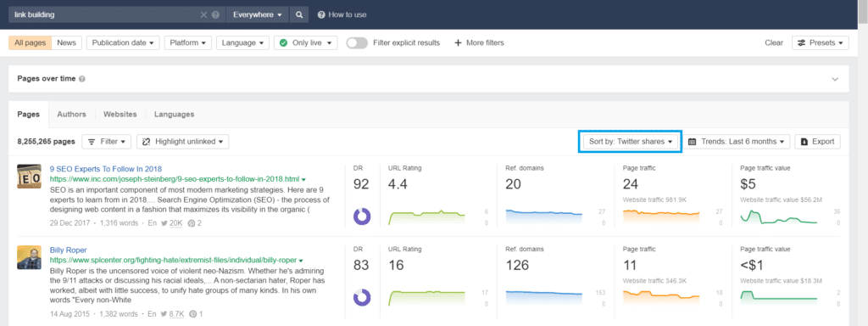Click How to use link
Image resolution: width=868 pixels, height=326 pixels.
tap(342, 15)
